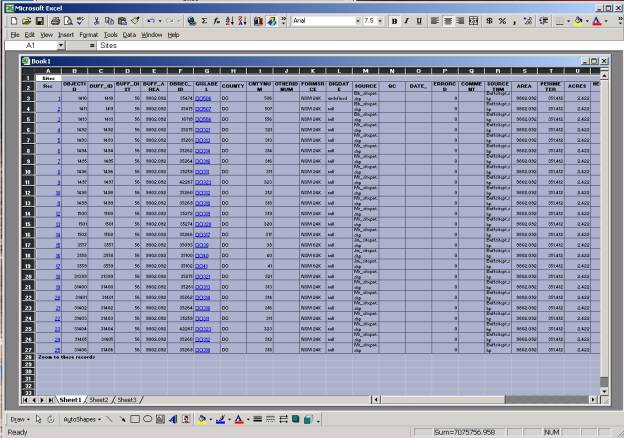Screen dimensions: 624x438
Task: Toggle Underline formatting
Action: (420, 20)
